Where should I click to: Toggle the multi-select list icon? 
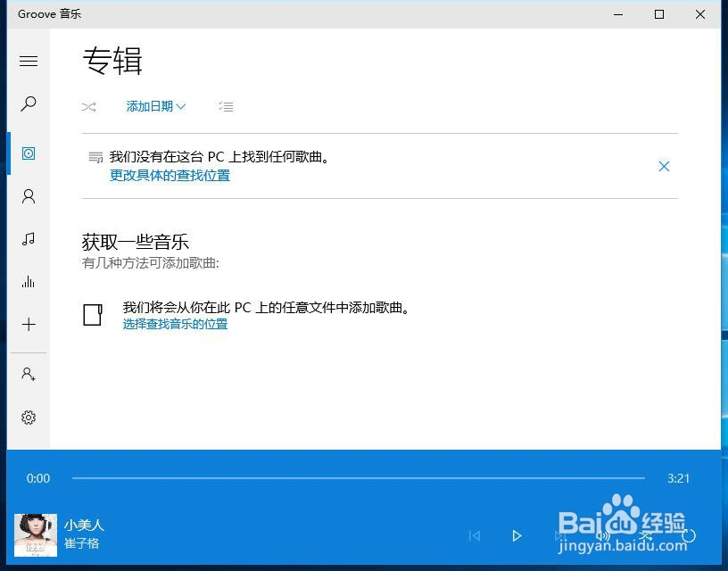click(226, 107)
